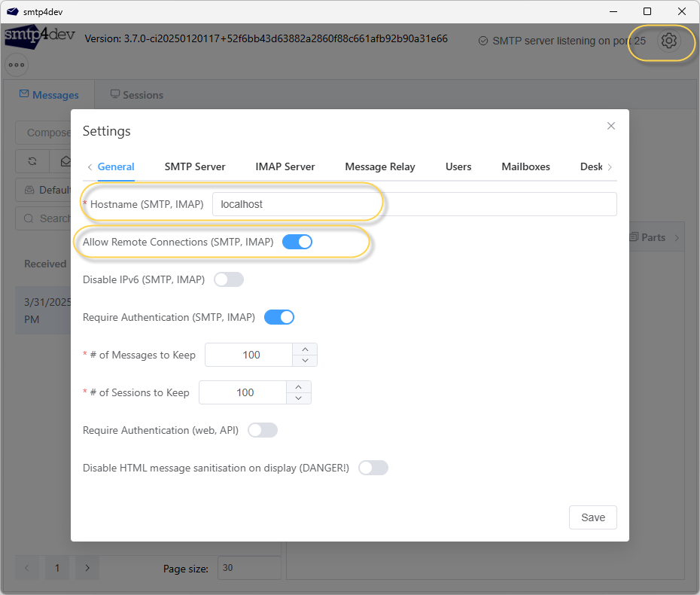
Task: Close the Settings dialog with X
Action: pyautogui.click(x=611, y=127)
